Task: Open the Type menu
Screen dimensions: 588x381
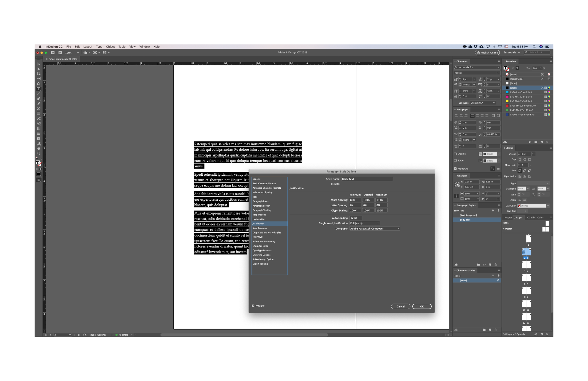Action: click(99, 47)
